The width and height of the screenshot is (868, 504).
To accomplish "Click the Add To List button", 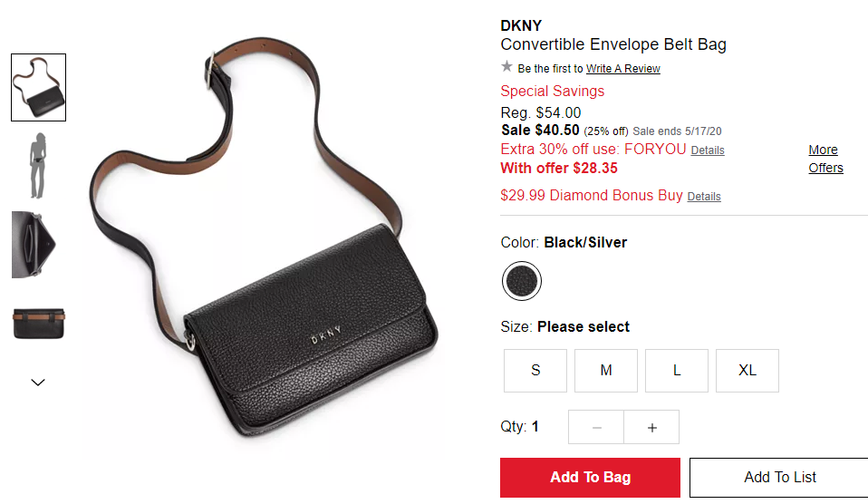I will click(x=779, y=478).
